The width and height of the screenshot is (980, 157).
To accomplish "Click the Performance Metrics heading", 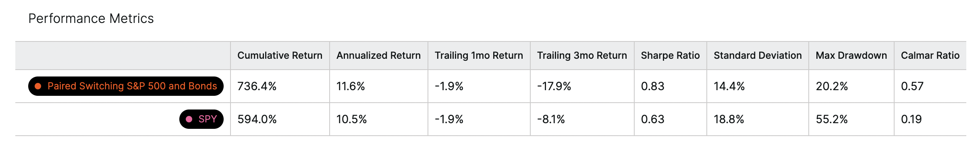I will pos(91,19).
